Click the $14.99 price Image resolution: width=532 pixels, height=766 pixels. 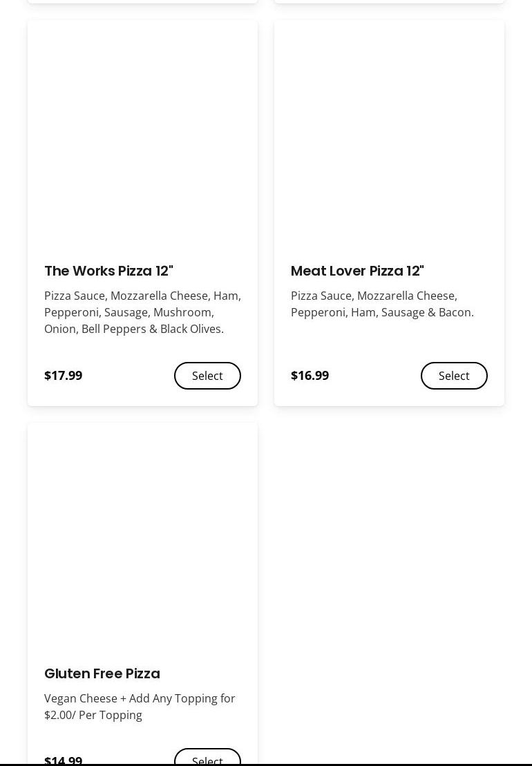coord(63,760)
